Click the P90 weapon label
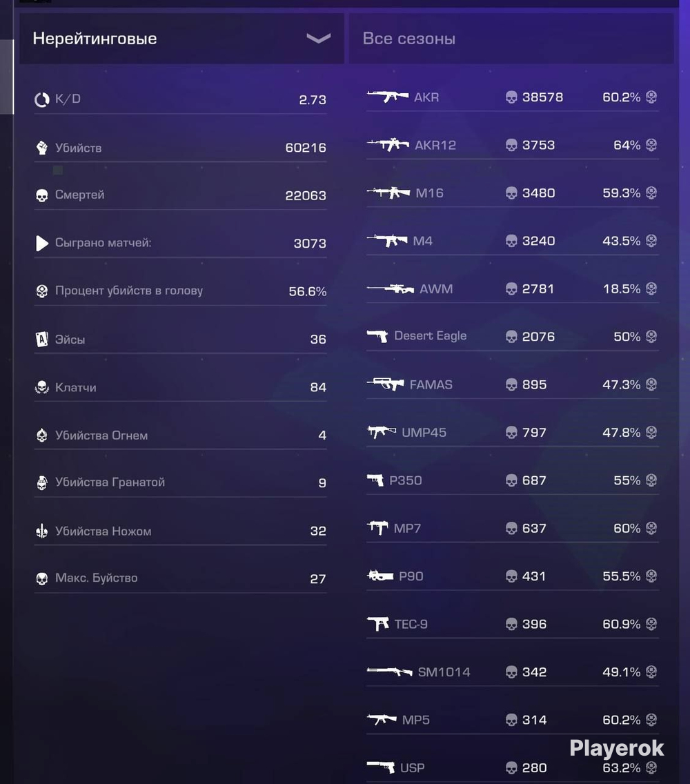This screenshot has height=784, width=690. click(411, 576)
